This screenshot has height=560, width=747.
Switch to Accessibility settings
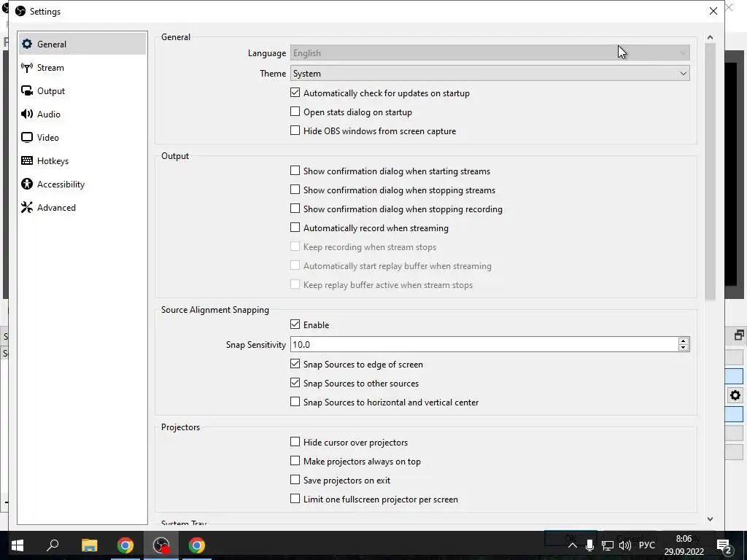[82, 184]
